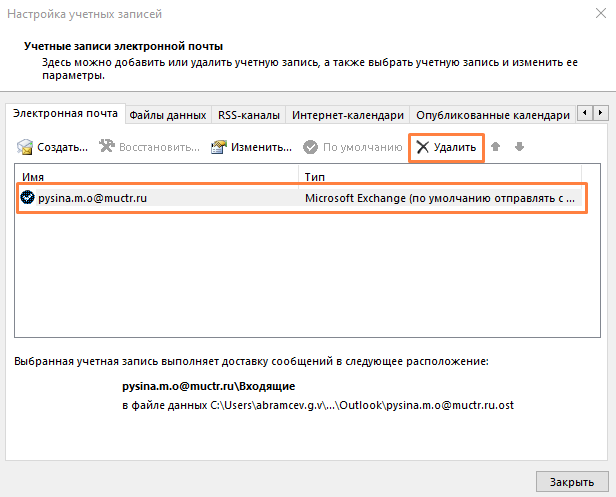This screenshot has height=497, width=616.
Task: Switch to the Файлы данных tab
Action: (168, 115)
